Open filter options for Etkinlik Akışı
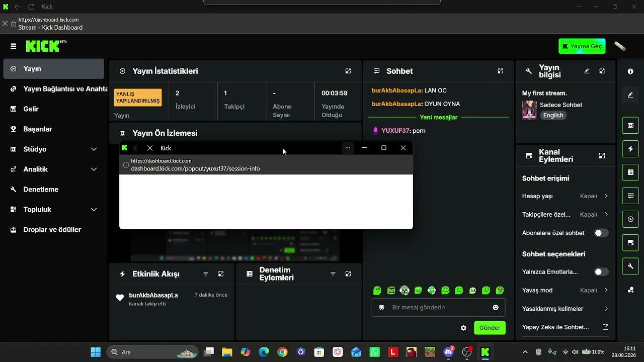 pos(206,274)
